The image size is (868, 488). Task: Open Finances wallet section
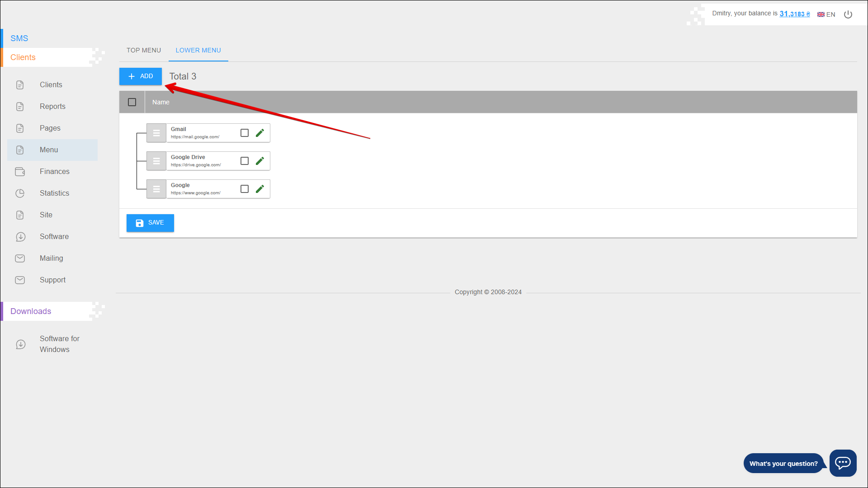(54, 172)
